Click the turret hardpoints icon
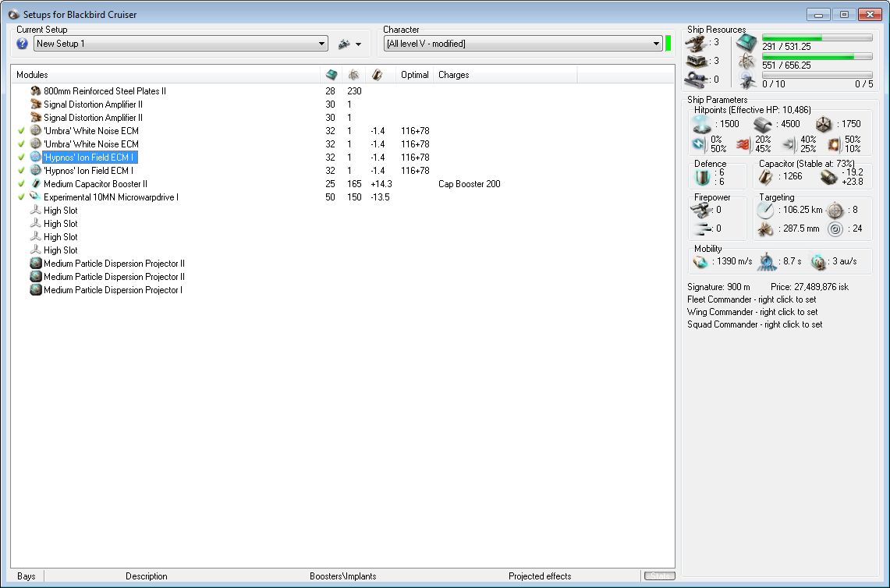Screen dimensions: 890x588 pyautogui.click(x=697, y=43)
